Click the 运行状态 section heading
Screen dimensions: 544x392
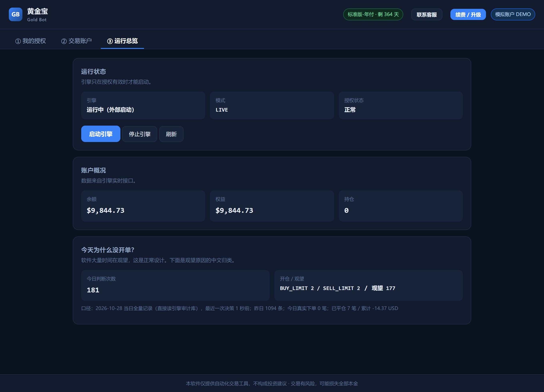[x=94, y=71]
